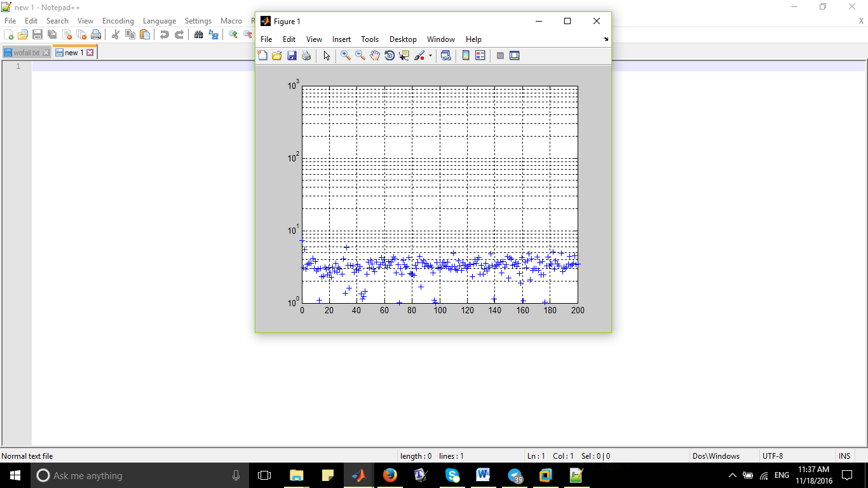Open Notepad++ Search menu
868x488 pixels.
(x=57, y=21)
